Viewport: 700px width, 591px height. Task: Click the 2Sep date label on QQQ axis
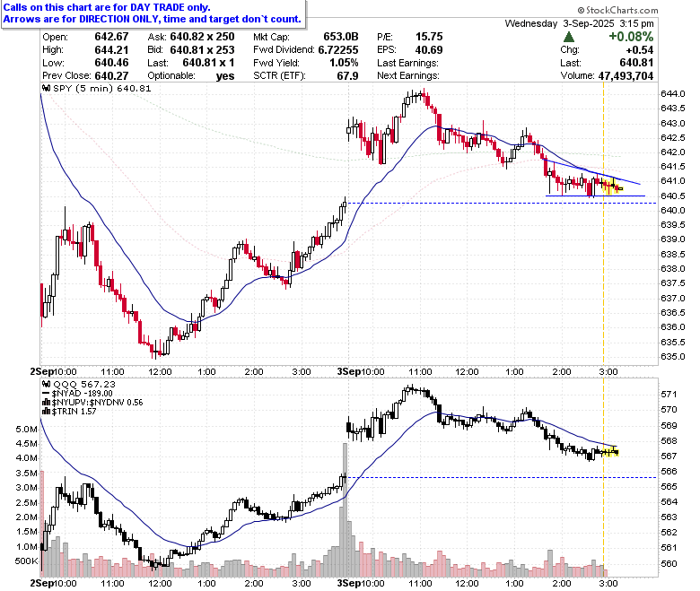[39, 584]
